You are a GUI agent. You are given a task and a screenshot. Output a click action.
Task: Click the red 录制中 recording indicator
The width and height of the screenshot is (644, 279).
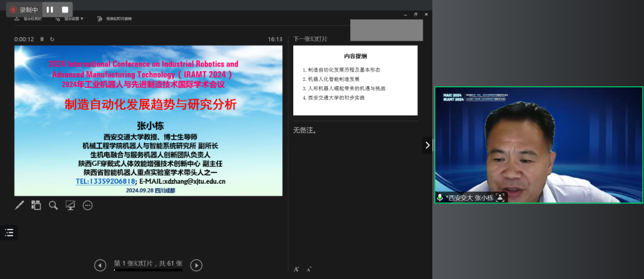[24, 10]
